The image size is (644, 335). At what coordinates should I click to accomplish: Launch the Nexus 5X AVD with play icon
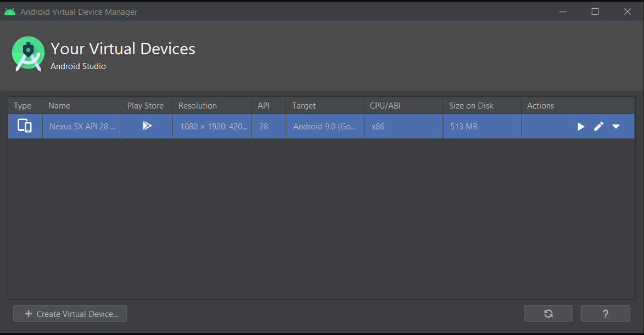(581, 127)
